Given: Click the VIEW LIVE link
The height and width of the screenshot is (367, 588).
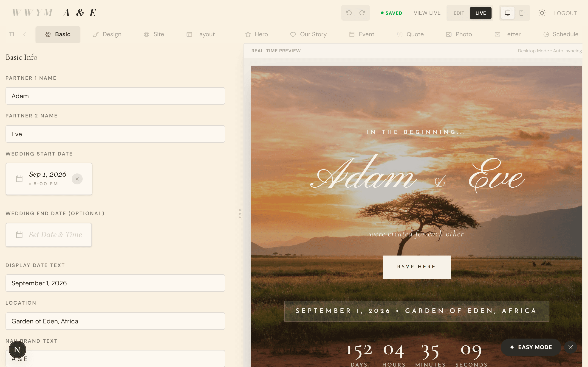Looking at the screenshot, I should [427, 13].
